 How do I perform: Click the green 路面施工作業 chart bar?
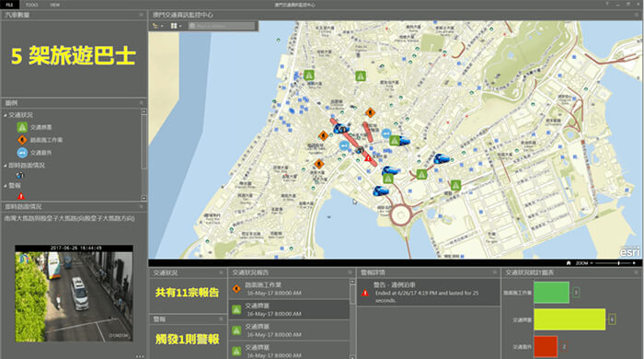pos(551,293)
